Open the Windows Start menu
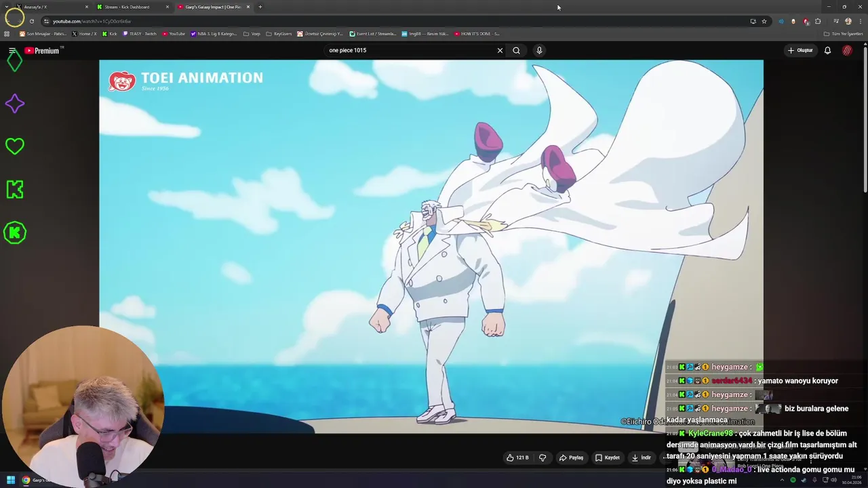The width and height of the screenshot is (868, 488). click(x=11, y=480)
